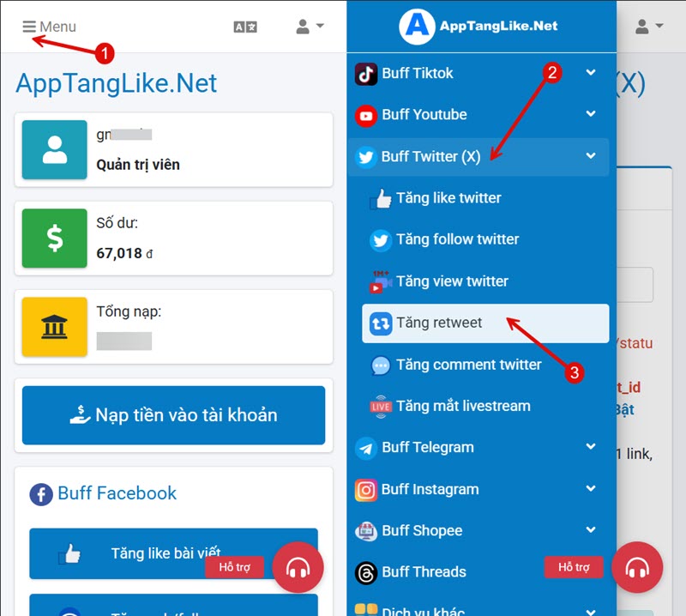Click the teal user avatar tile
The image size is (686, 616).
(55, 150)
